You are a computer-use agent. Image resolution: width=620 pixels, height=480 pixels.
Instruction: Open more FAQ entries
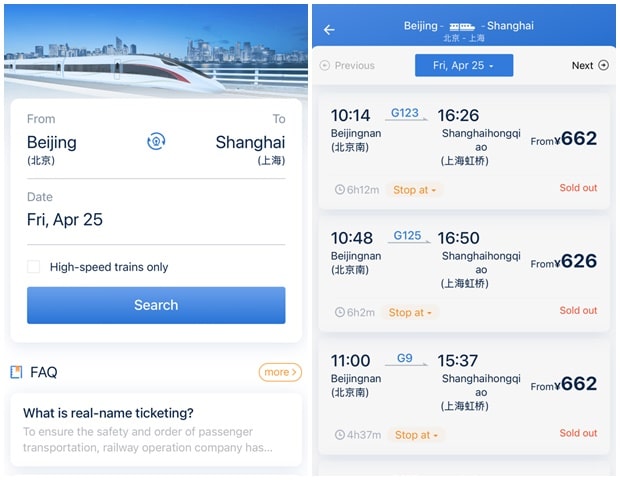280,372
